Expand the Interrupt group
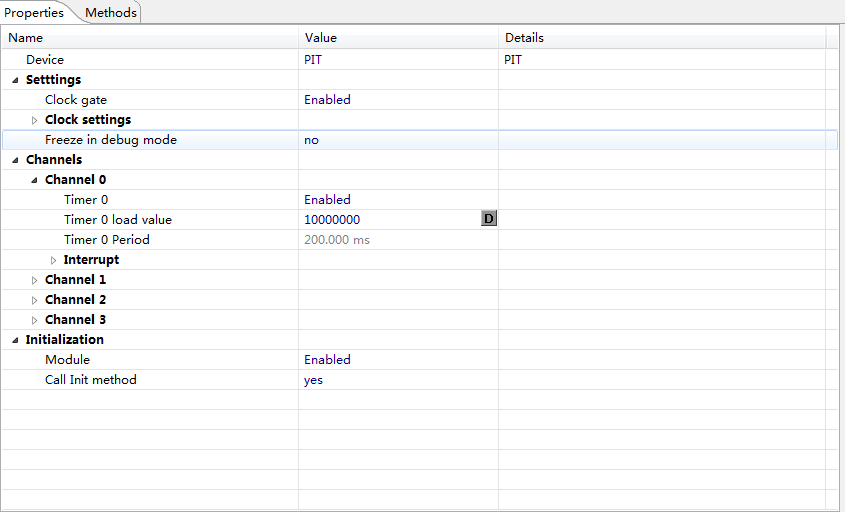845x512 pixels. pos(53,260)
